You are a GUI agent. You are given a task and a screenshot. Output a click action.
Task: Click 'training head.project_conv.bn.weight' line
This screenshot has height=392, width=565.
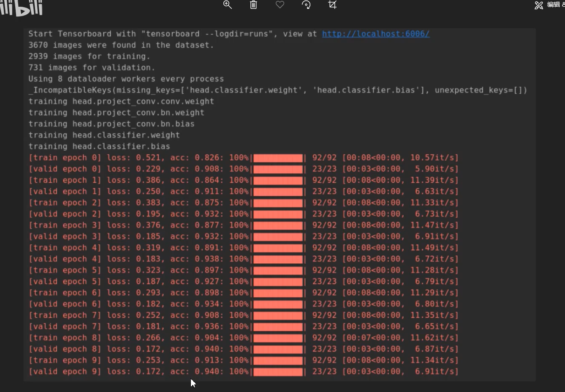117,113
